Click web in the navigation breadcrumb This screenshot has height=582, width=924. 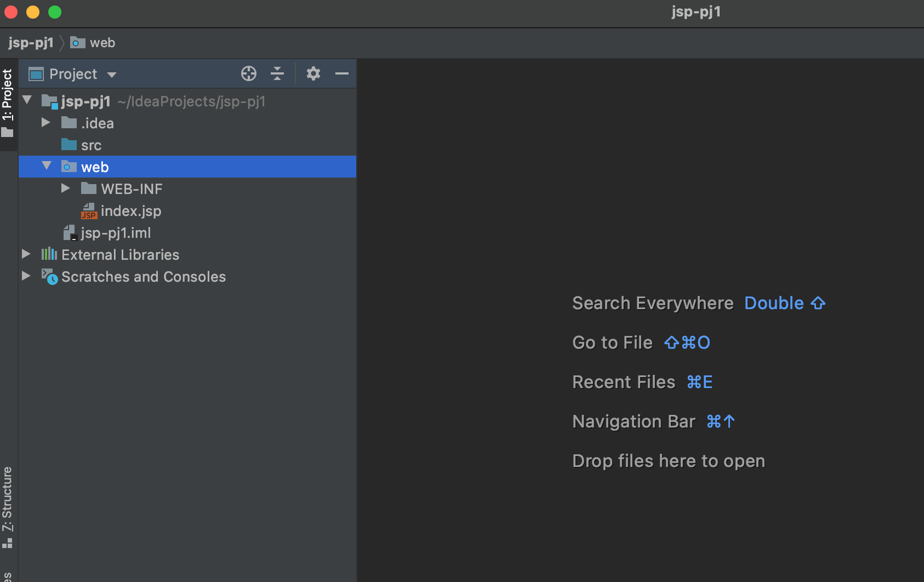(x=102, y=43)
